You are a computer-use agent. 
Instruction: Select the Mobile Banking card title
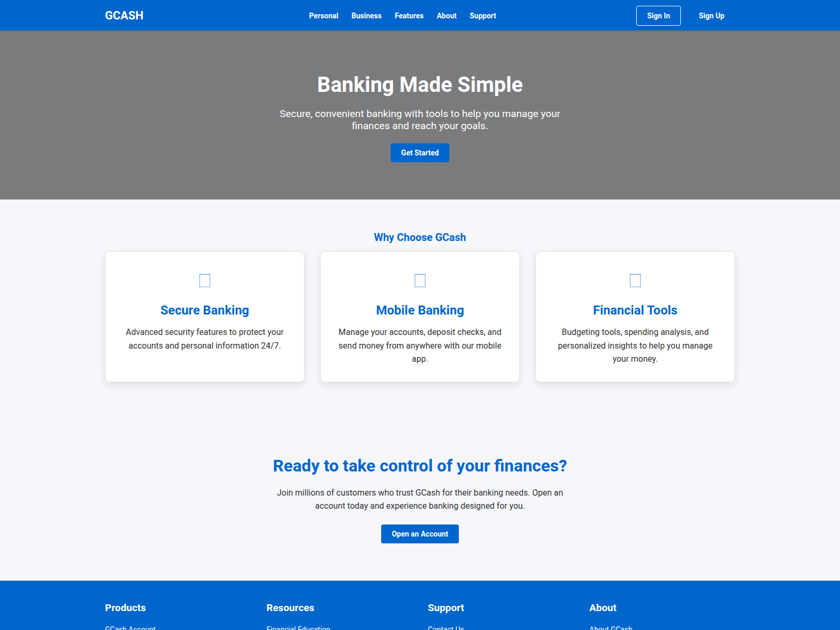point(420,310)
